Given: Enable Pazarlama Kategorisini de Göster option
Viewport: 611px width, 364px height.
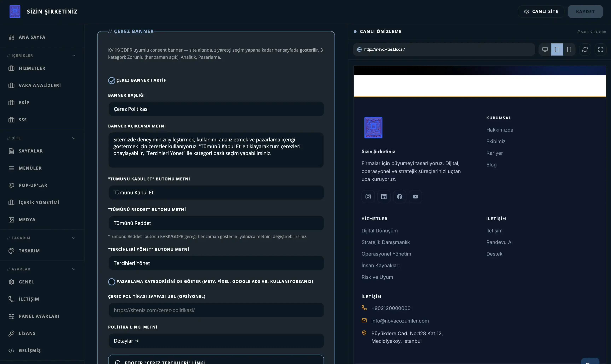Looking at the screenshot, I should tap(112, 282).
